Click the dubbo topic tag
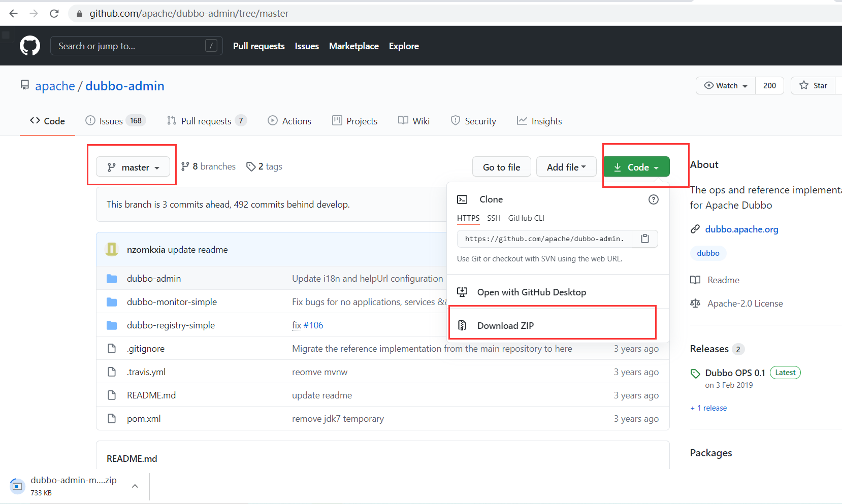Image resolution: width=842 pixels, height=504 pixels. point(708,253)
